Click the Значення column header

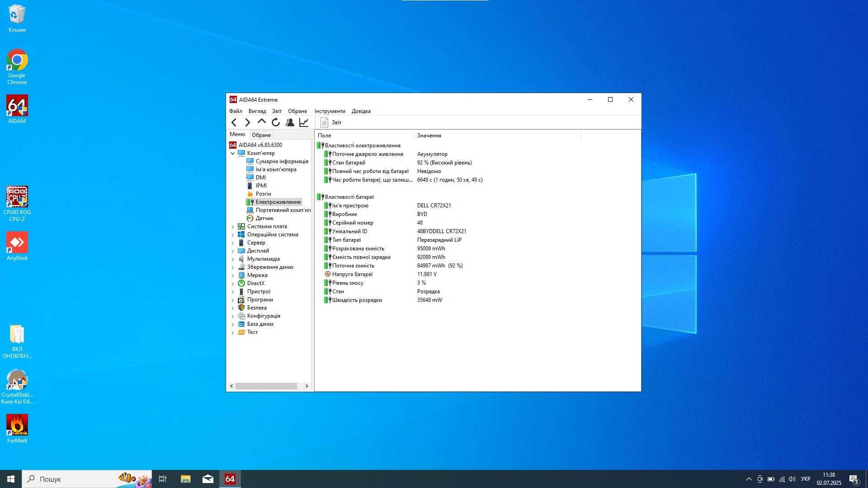click(497, 135)
